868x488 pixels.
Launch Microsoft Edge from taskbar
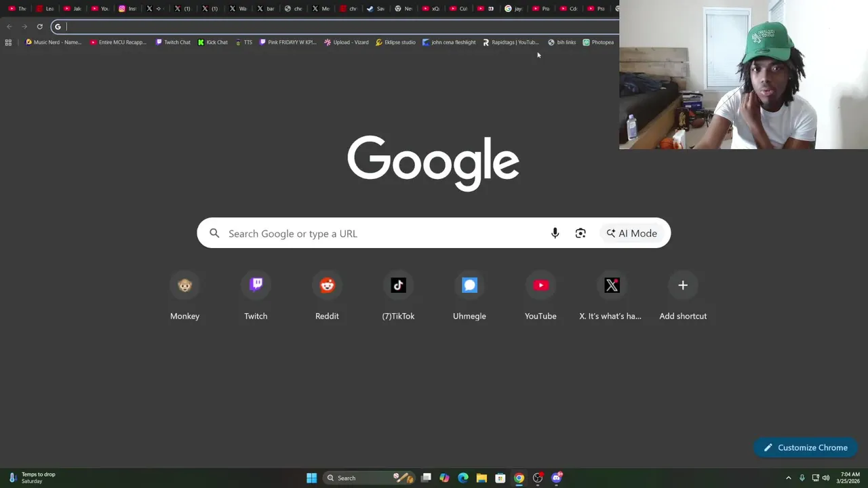click(463, 478)
